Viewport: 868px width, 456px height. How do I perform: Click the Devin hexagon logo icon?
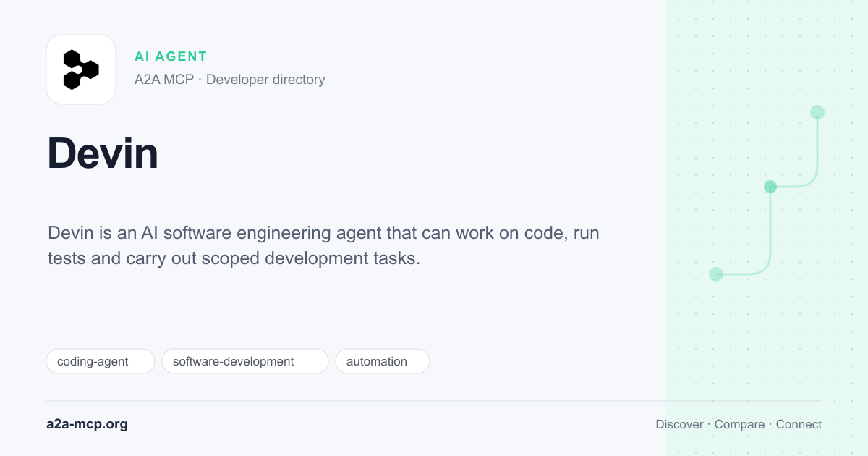click(x=81, y=69)
